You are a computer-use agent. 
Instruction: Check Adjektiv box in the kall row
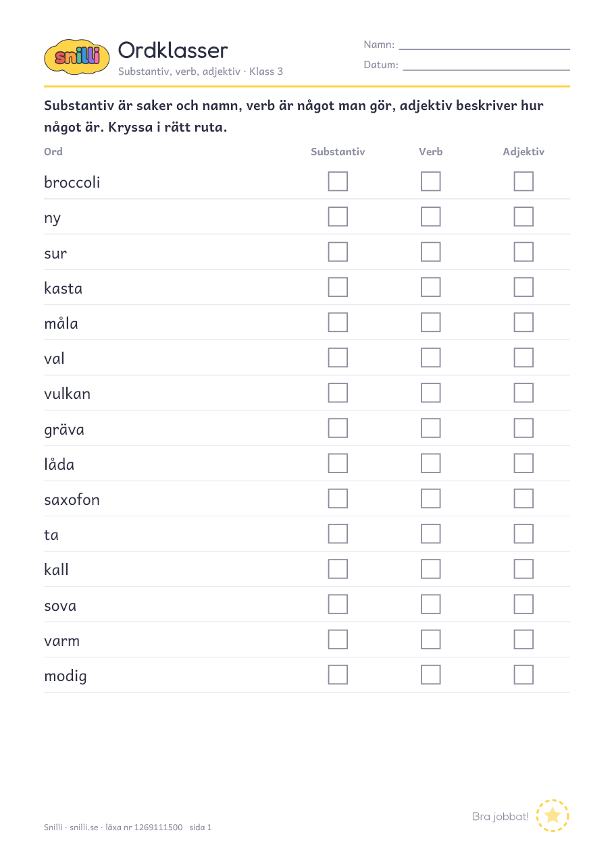[523, 569]
